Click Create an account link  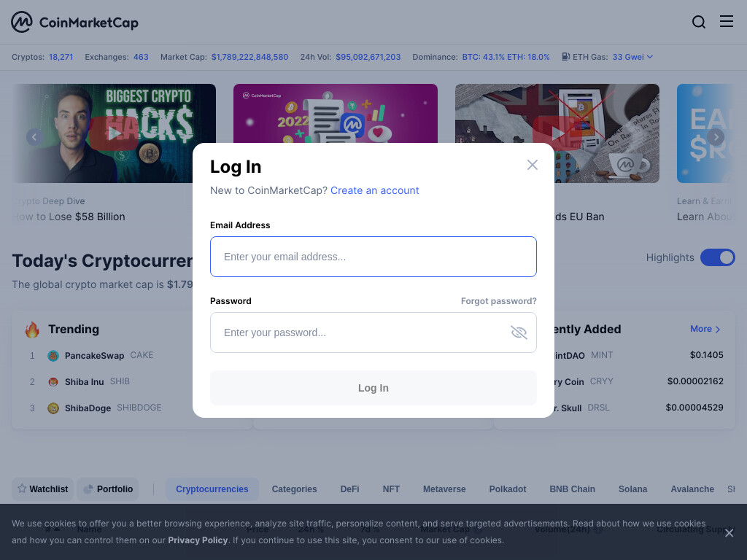pyautogui.click(x=374, y=190)
